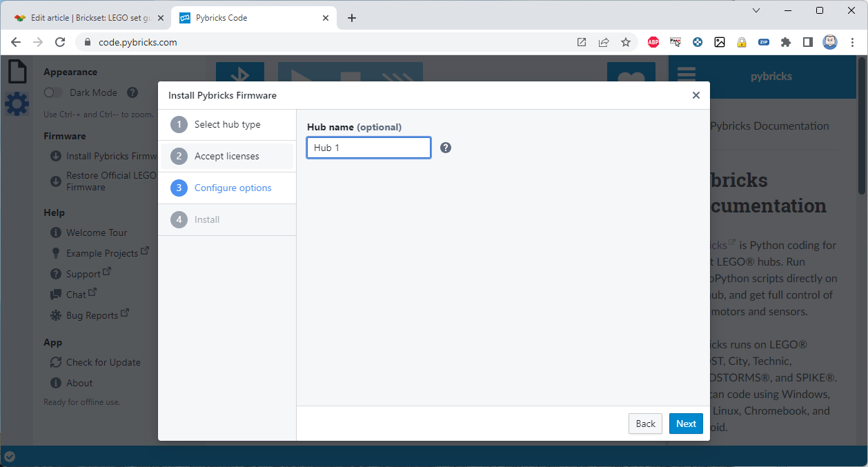
Task: Open the settings gear in sidebar
Action: (x=17, y=104)
